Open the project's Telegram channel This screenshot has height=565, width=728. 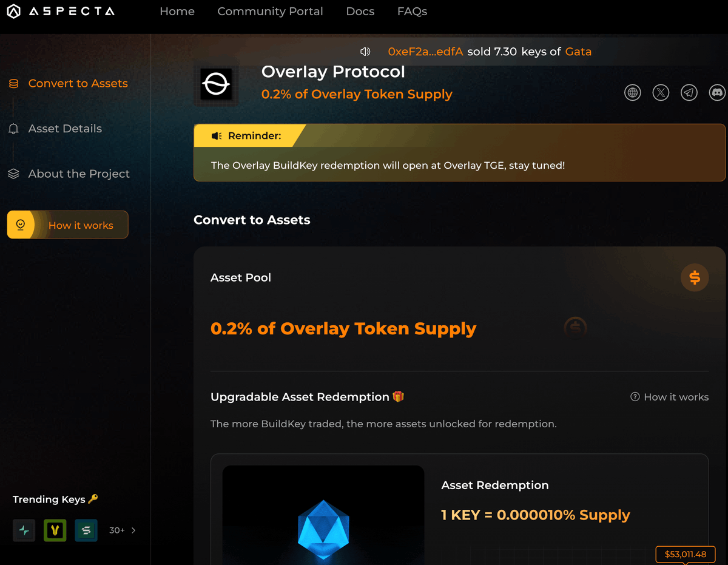pyautogui.click(x=689, y=93)
